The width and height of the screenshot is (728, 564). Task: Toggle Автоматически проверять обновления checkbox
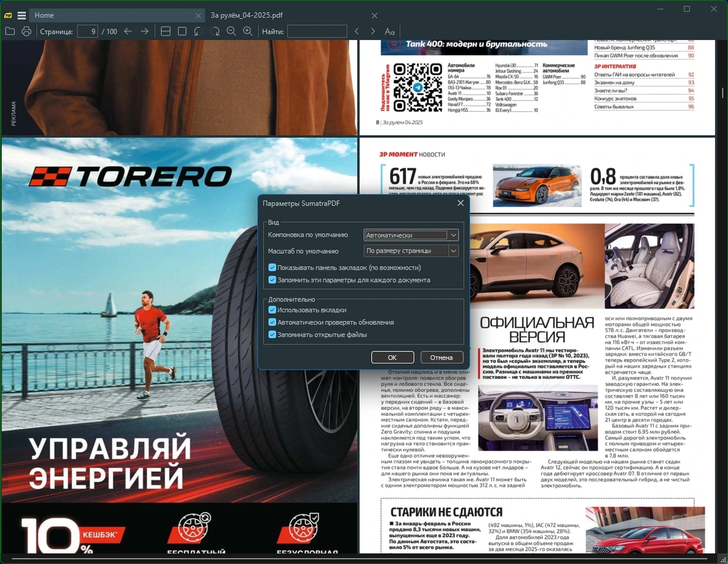pos(272,322)
